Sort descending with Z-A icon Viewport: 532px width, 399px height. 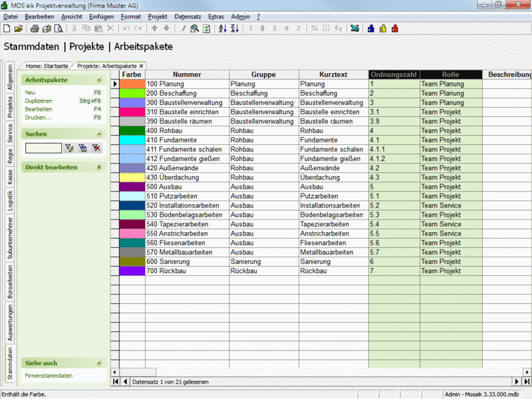(x=235, y=29)
